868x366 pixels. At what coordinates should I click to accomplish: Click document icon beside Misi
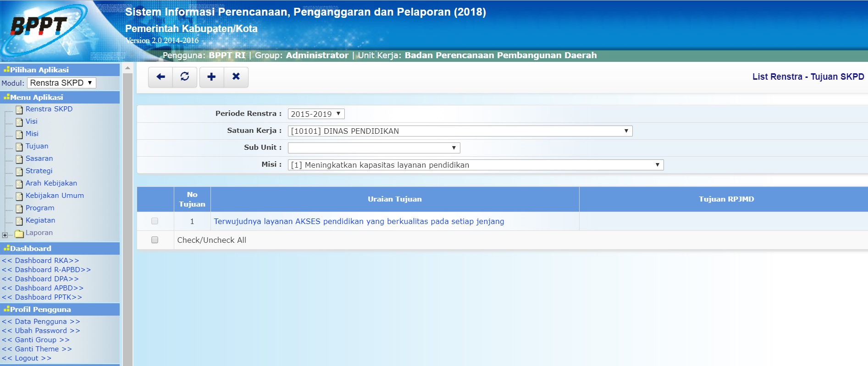19,134
